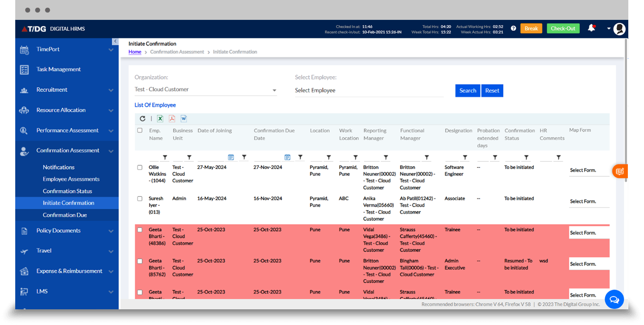644x325 pixels.
Task: Open Select Form for Ollie Watkins
Action: pyautogui.click(x=589, y=170)
